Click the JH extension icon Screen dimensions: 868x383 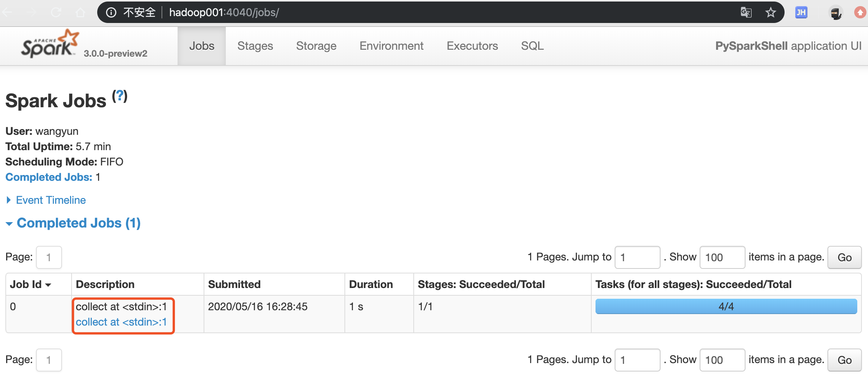point(801,12)
